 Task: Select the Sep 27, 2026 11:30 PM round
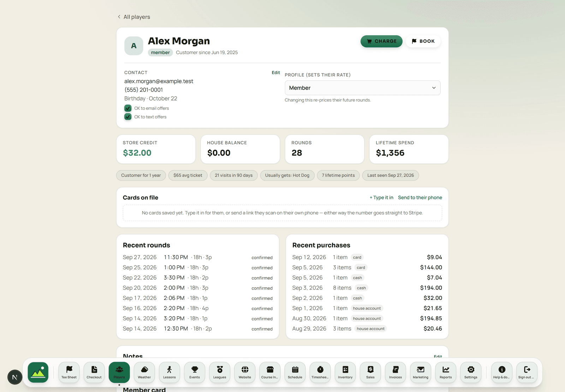pyautogui.click(x=198, y=258)
